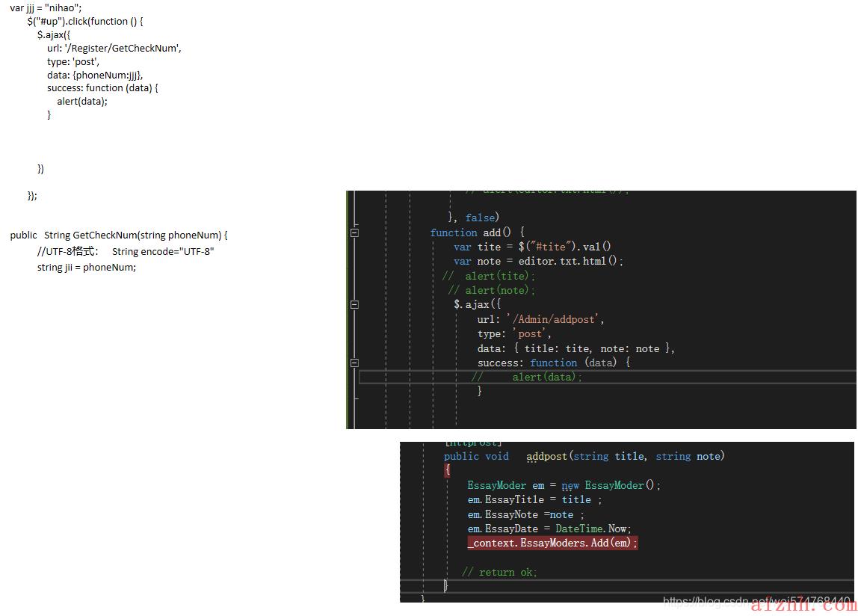The height and width of the screenshot is (616, 858).
Task: Click the line "url: '/Register/GetCheckNum',"
Action: click(x=114, y=48)
